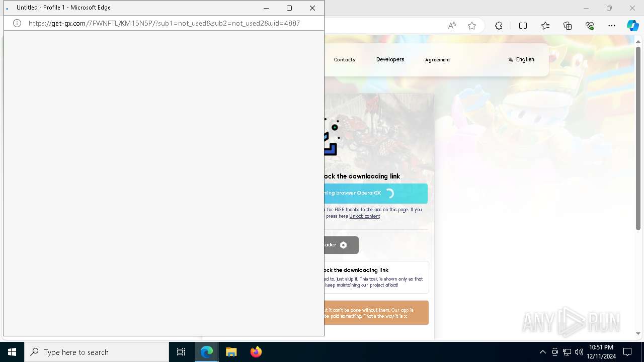The image size is (644, 362).
Task: Click the site information icon in the popup address bar
Action: point(17,23)
